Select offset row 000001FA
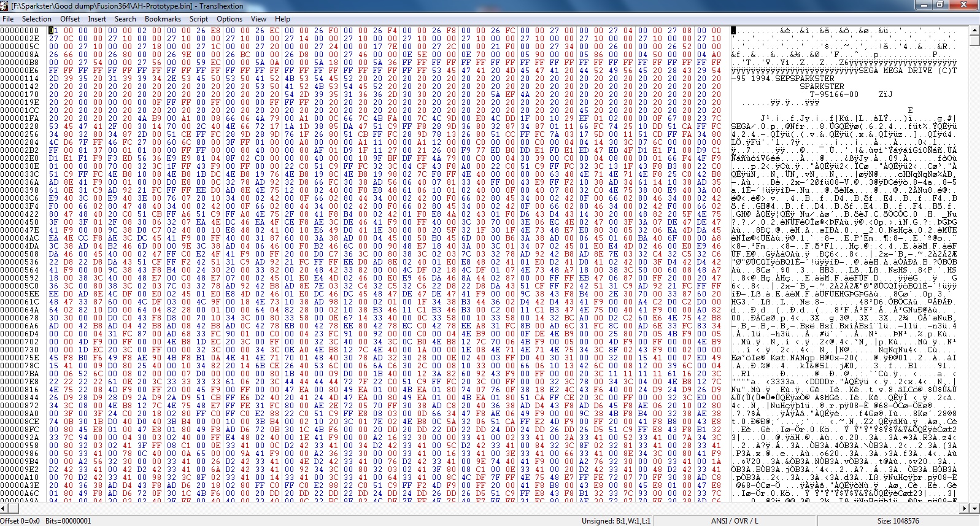The image size is (980, 526). click(20, 118)
